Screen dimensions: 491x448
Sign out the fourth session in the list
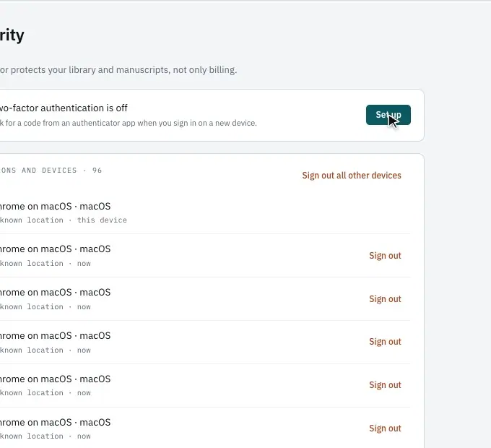(385, 342)
